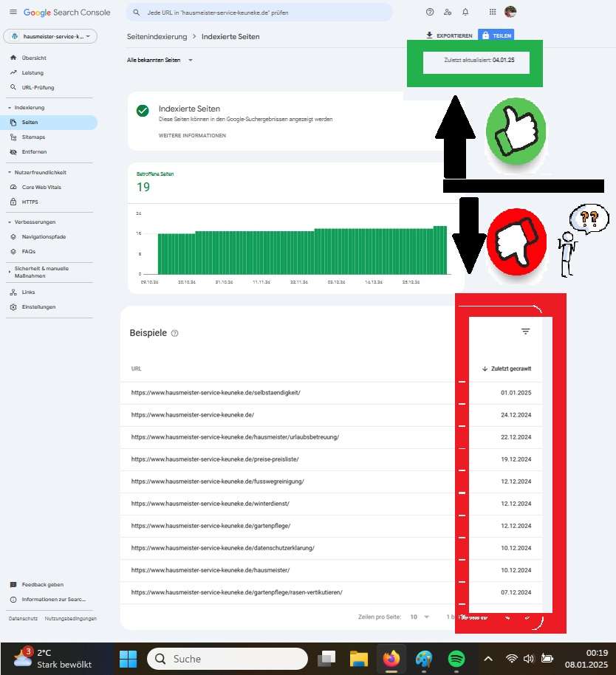Image resolution: width=616 pixels, height=675 pixels.
Task: Open Task View in taskbar
Action: point(326,659)
